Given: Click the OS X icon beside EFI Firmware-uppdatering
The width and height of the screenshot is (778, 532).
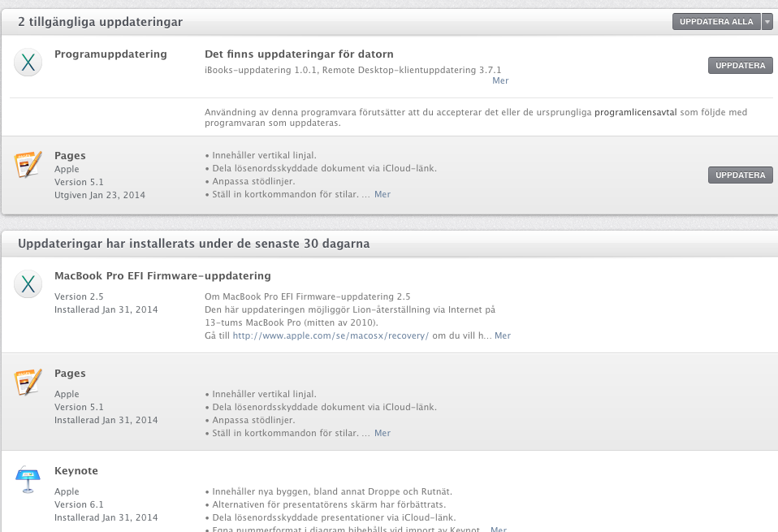Looking at the screenshot, I should (28, 283).
